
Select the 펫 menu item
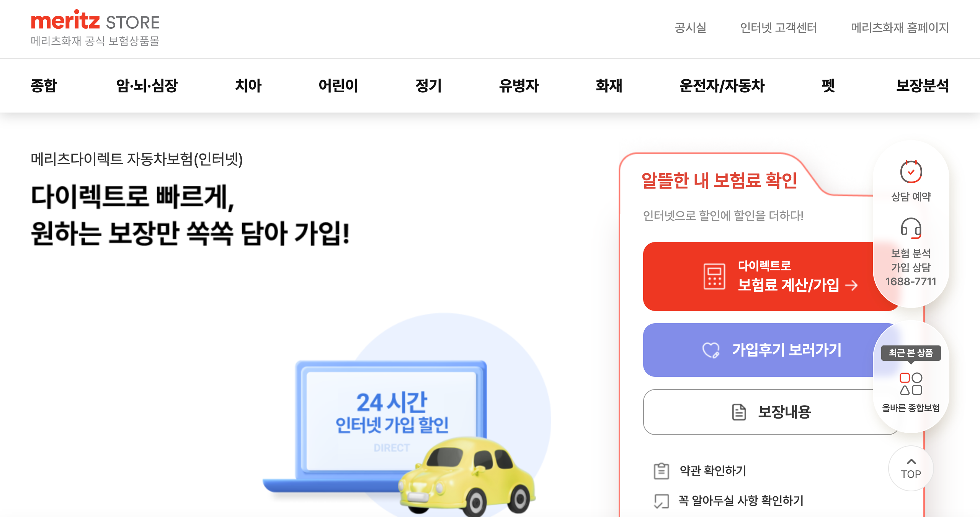(x=828, y=85)
